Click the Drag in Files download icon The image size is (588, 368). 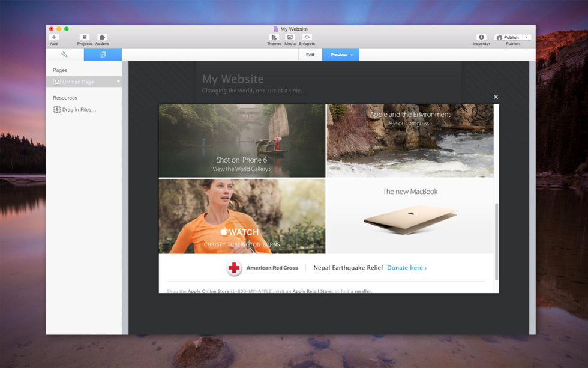pyautogui.click(x=57, y=109)
